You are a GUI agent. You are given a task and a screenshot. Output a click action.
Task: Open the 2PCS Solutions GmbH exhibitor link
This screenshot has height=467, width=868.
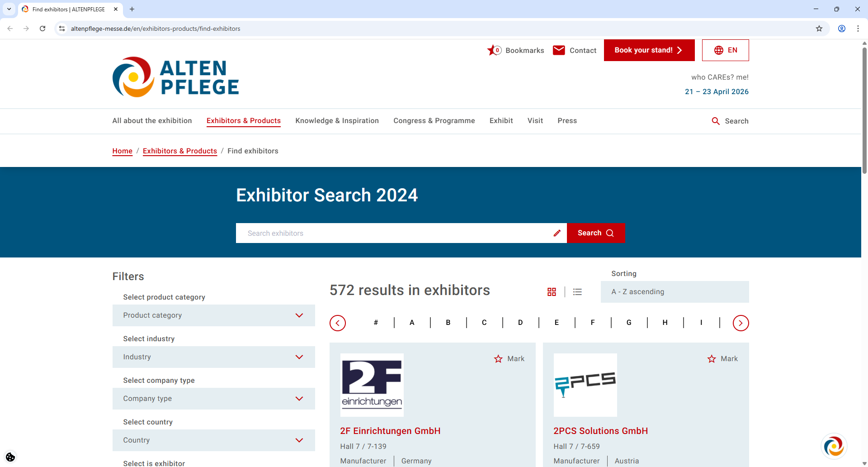point(601,431)
